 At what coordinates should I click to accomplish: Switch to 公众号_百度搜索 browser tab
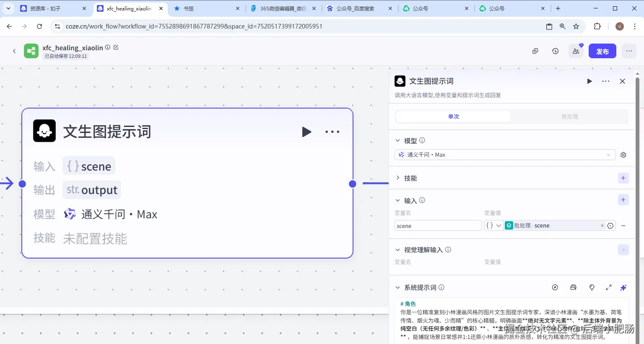tap(359, 8)
